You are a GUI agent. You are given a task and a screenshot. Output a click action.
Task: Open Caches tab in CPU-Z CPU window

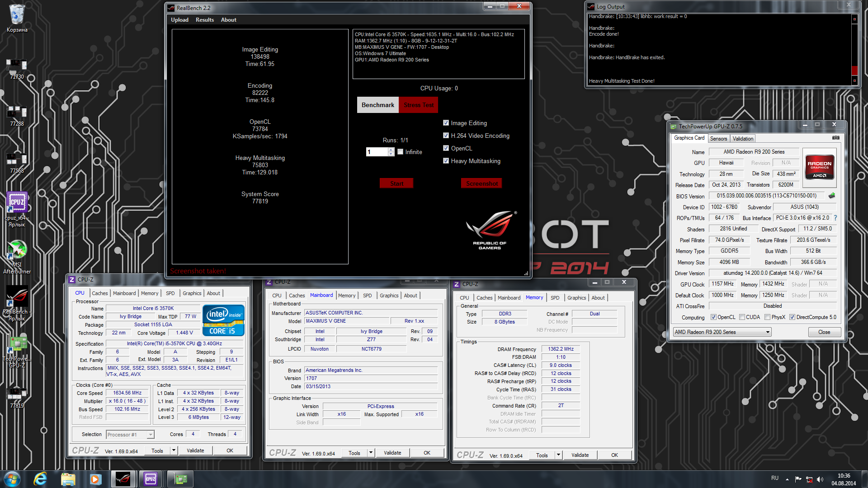click(99, 293)
